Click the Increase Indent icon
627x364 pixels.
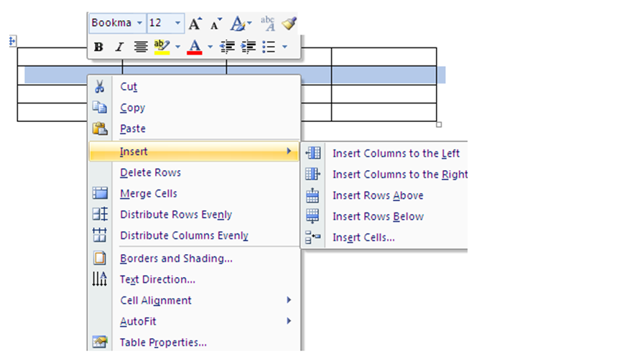pos(249,47)
